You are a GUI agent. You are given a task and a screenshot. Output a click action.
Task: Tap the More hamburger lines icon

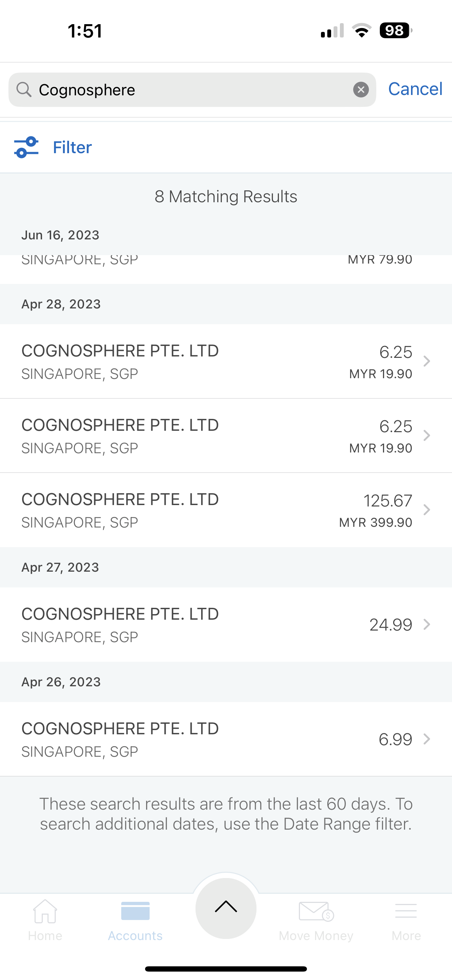[x=406, y=911]
